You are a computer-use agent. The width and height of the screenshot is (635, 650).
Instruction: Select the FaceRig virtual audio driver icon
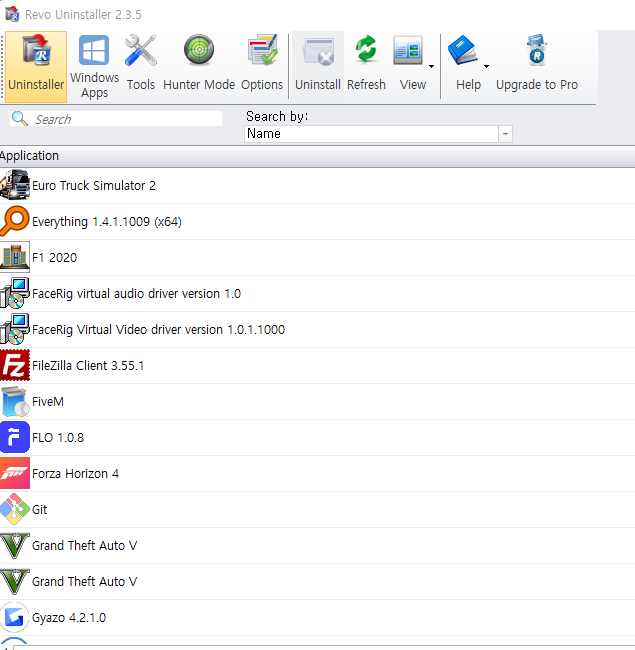[x=15, y=293]
